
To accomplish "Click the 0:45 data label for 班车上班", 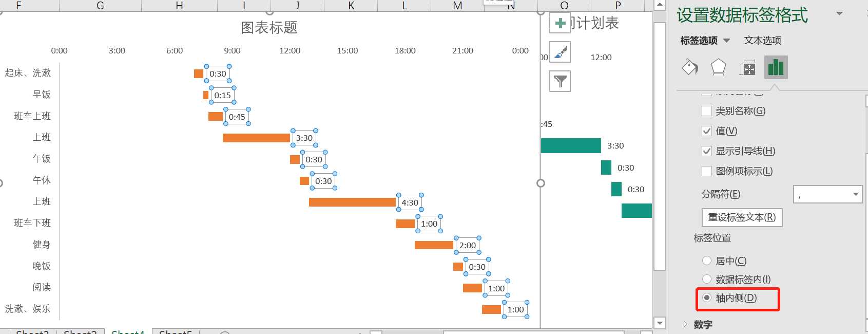I will point(237,117).
